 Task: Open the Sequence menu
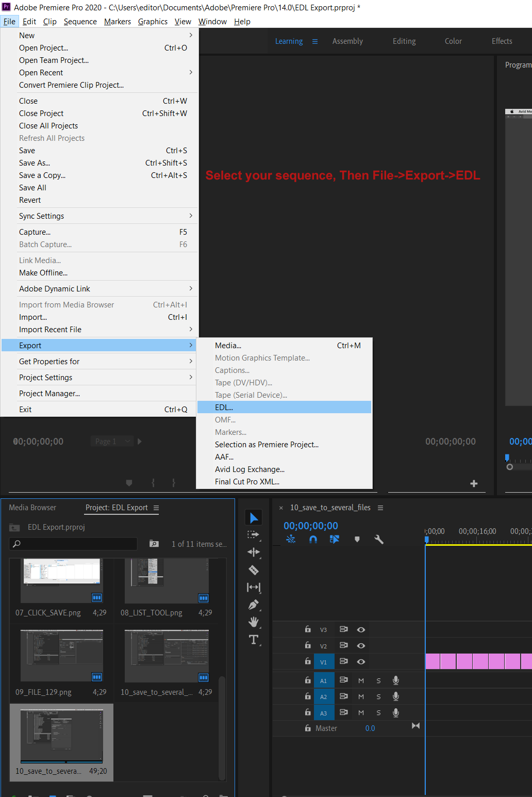[80, 22]
